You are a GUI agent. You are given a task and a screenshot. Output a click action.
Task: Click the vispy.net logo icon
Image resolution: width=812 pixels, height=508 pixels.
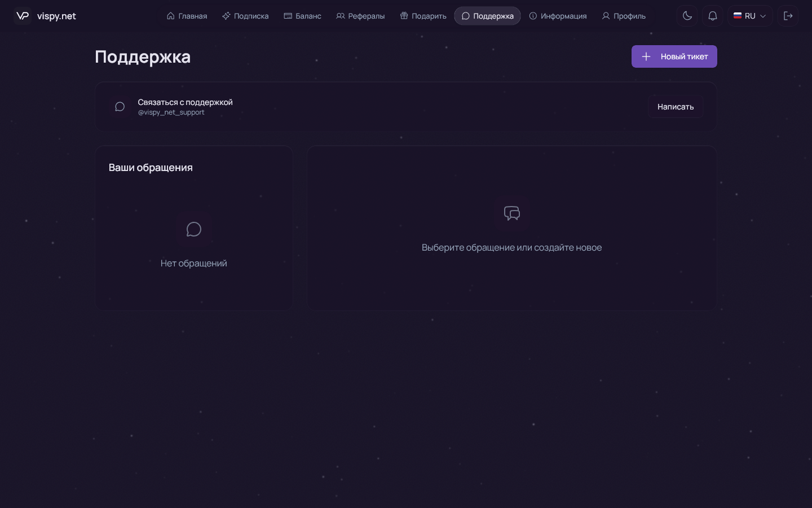click(x=23, y=16)
